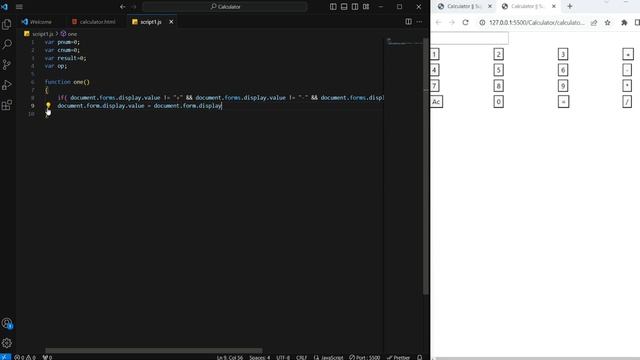Open notifications bell in status bar
The width and height of the screenshot is (640, 360).
coord(420,357)
